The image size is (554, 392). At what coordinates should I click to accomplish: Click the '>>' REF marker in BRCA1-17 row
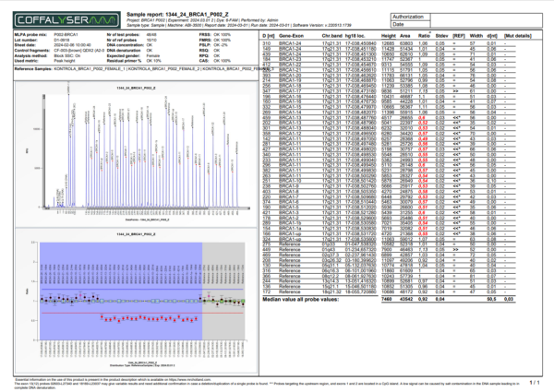(455, 91)
